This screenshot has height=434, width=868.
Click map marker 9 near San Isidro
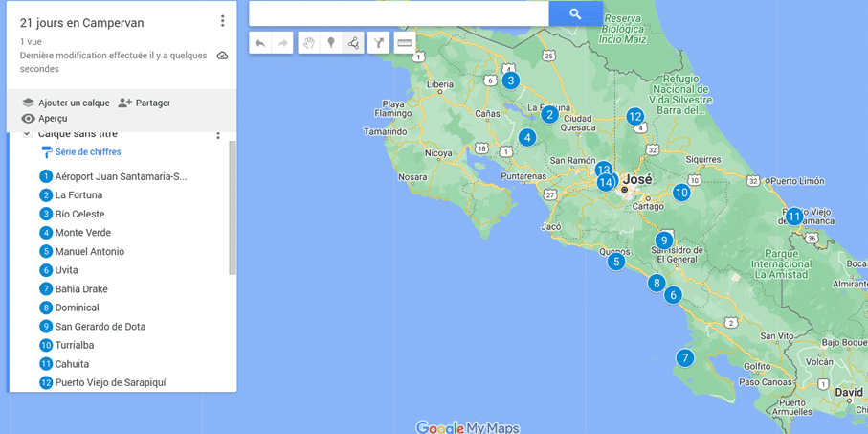coord(663,240)
